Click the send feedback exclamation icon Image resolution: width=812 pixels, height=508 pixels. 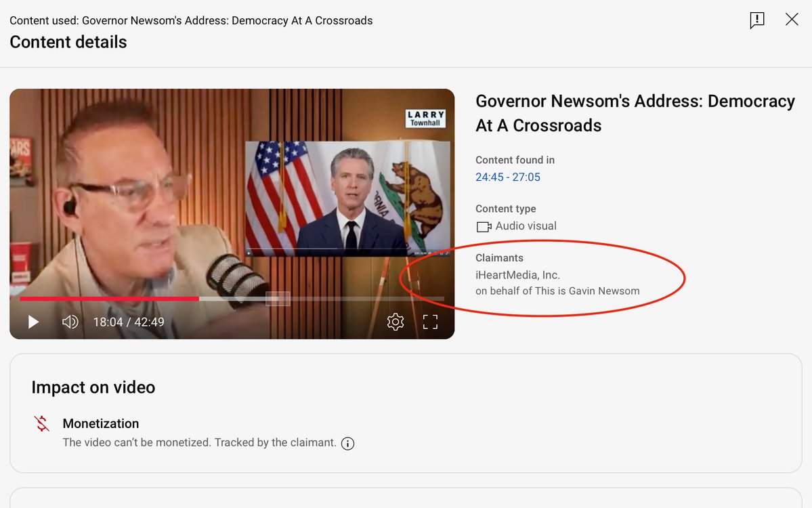point(756,20)
